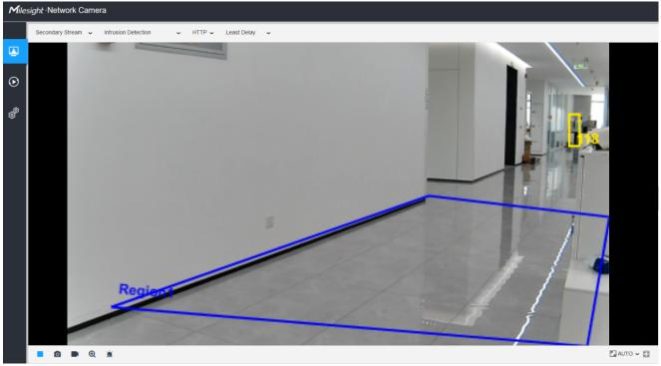Click the alarm bell icon
The width and height of the screenshot is (661, 366).
[x=109, y=354]
